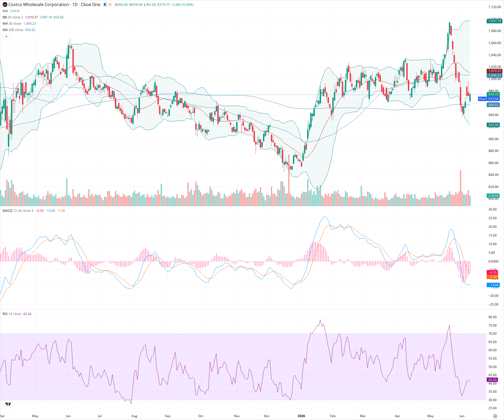This screenshot has width=504, height=420.
Task: Click the 0.0000 MACD axis label
Action: tap(492, 261)
